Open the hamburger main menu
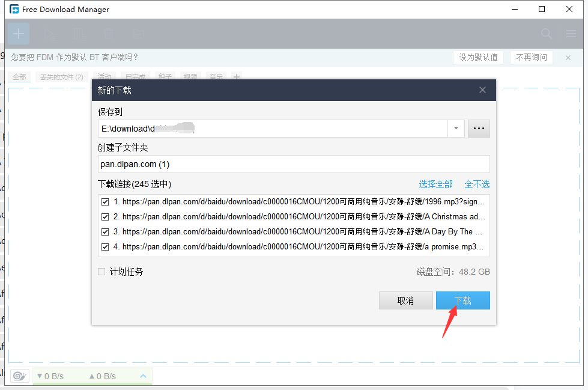588x390 pixels. (571, 34)
